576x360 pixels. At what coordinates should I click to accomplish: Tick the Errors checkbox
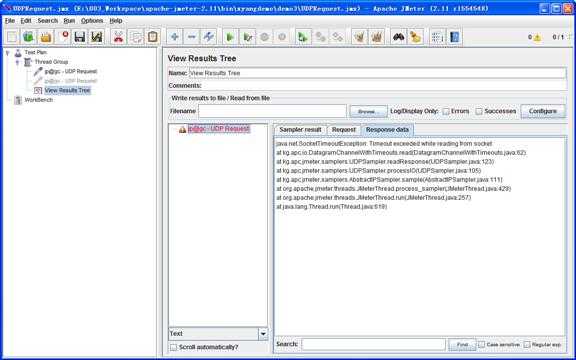pyautogui.click(x=446, y=111)
